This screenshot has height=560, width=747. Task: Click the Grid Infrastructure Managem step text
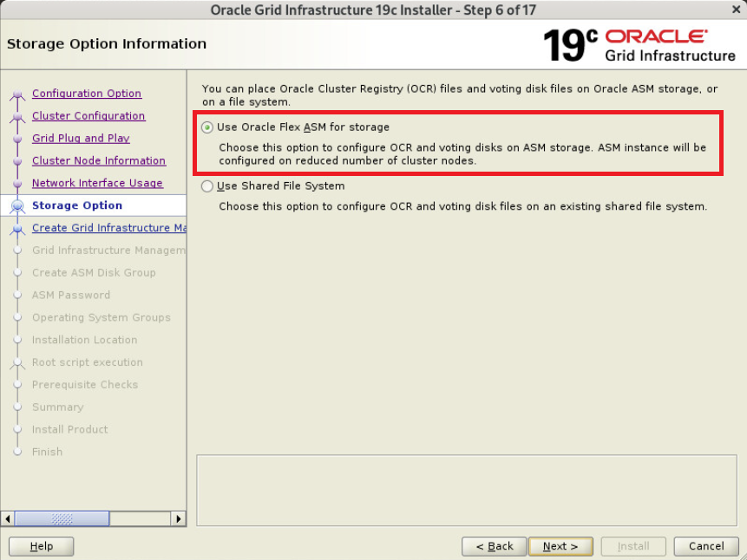[109, 250]
